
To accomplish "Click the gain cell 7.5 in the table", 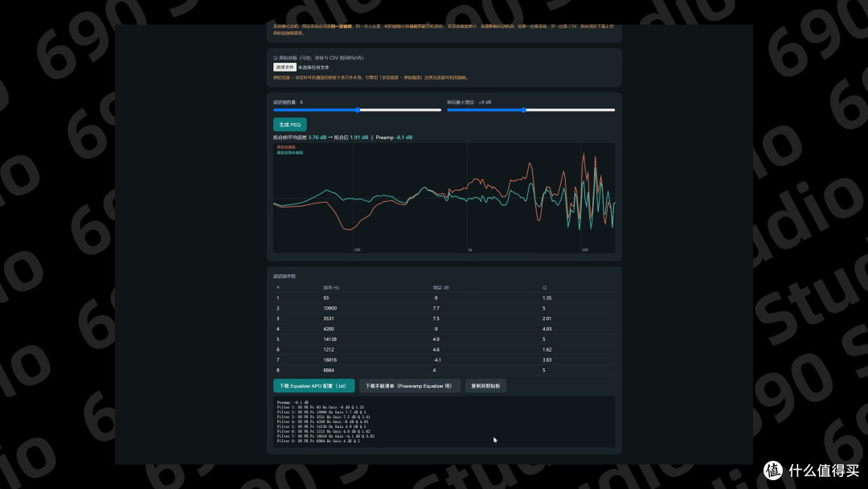I will [436, 319].
